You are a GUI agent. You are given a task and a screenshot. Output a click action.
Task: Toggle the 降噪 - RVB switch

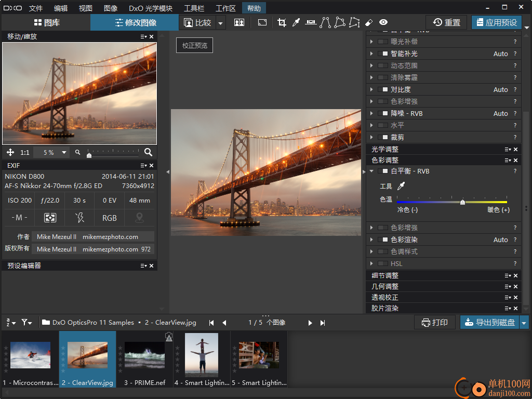coord(383,113)
